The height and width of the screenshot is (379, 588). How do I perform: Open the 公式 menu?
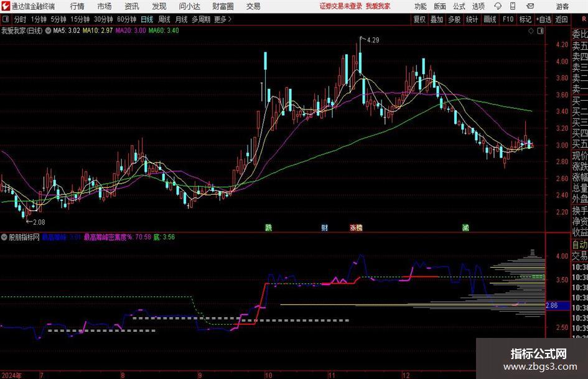(x=459, y=6)
